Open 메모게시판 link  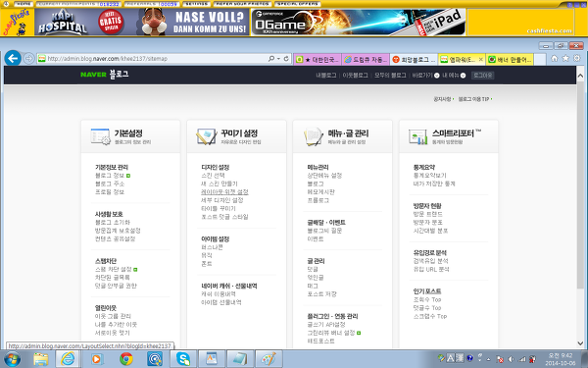[x=321, y=192]
